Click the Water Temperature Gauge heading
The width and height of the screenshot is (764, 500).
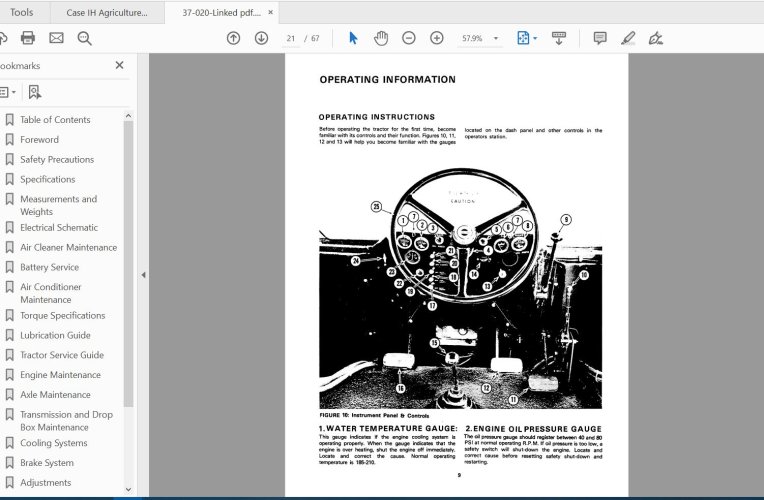(388, 428)
